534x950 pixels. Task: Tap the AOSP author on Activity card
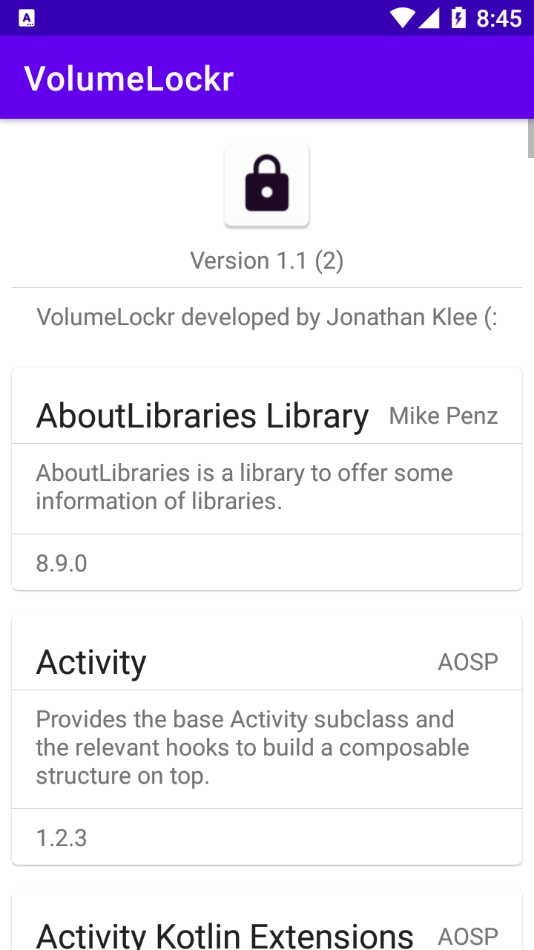[x=468, y=662]
